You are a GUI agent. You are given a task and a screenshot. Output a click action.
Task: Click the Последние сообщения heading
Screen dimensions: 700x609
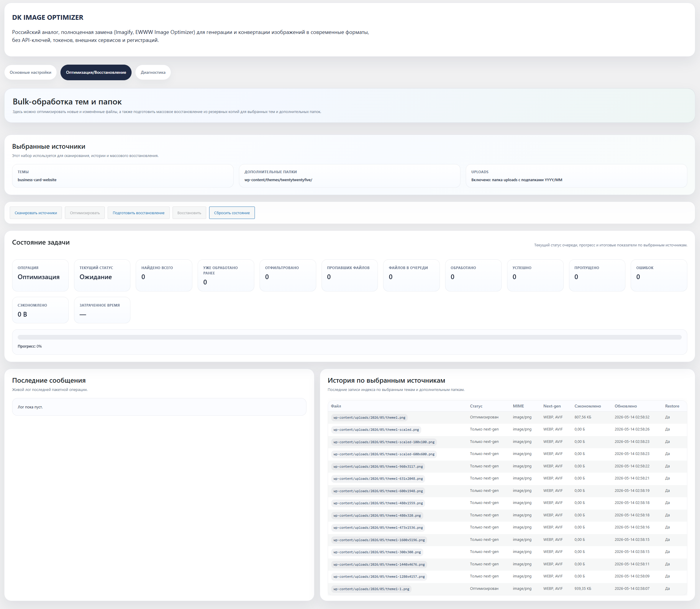(x=49, y=380)
